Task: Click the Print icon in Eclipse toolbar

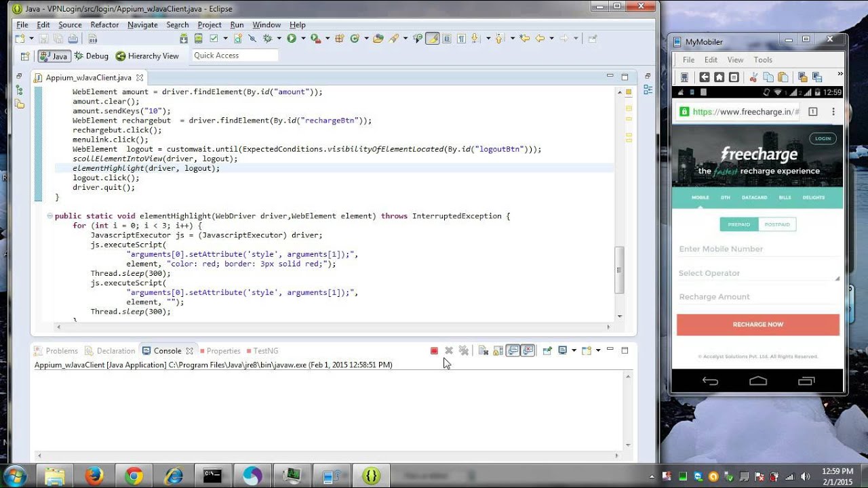Action: [73, 39]
